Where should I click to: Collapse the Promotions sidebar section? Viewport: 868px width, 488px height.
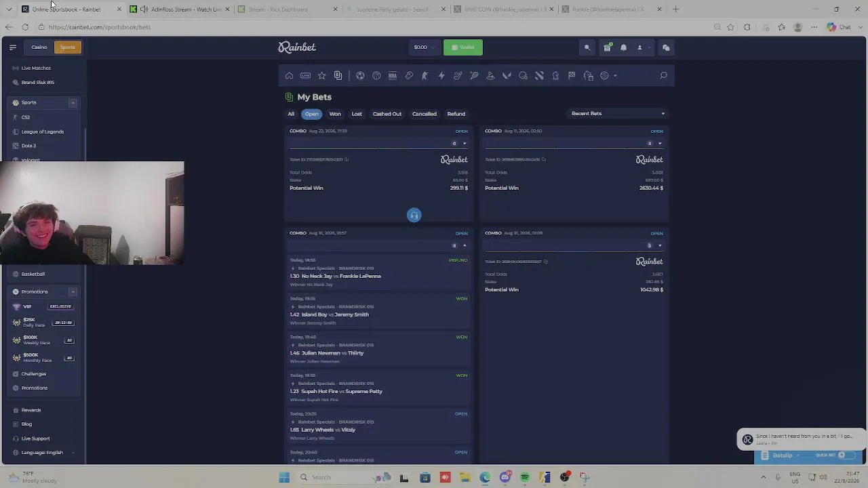coord(73,292)
